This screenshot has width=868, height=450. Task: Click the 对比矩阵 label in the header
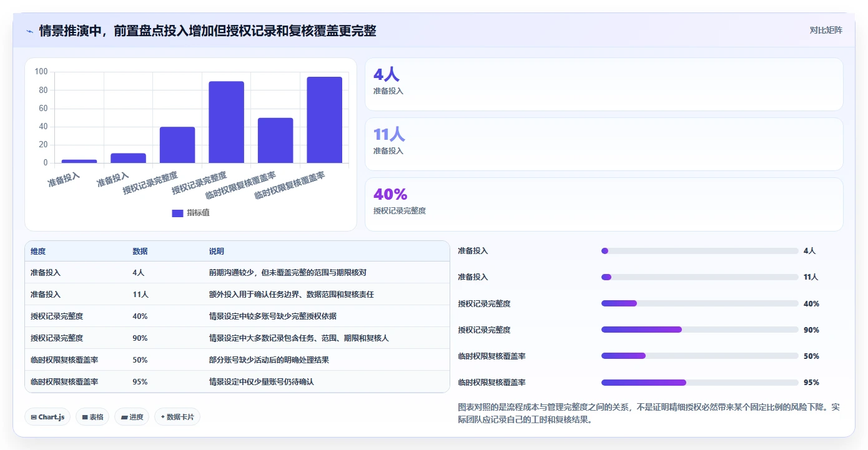coord(826,30)
